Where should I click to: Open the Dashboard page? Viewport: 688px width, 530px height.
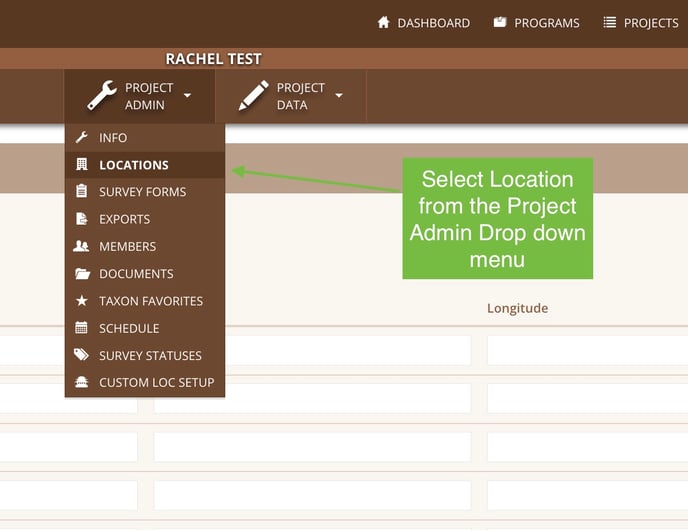423,23
